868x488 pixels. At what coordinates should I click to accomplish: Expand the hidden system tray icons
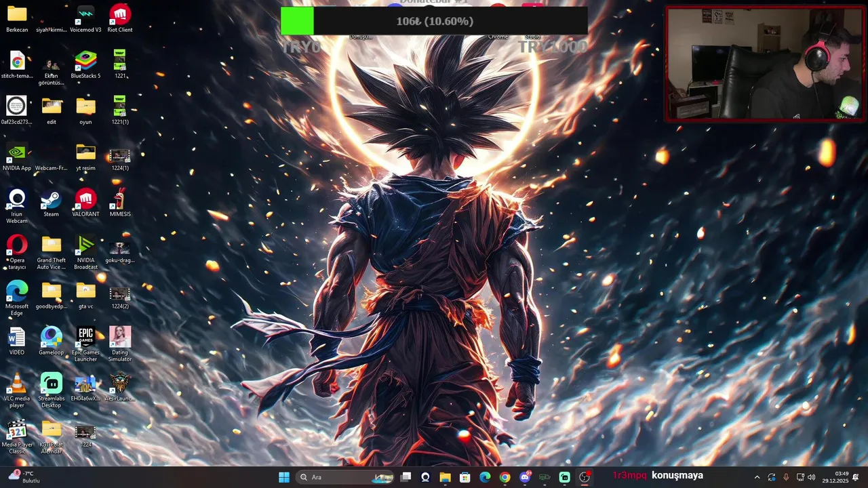(757, 477)
